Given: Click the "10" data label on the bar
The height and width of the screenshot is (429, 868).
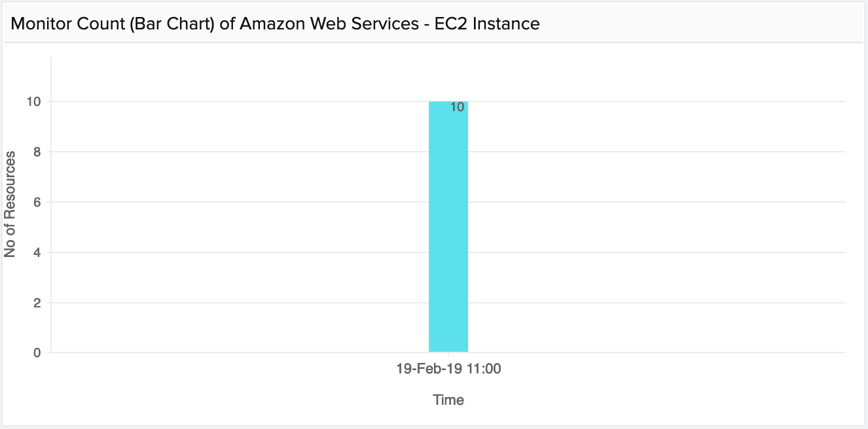Looking at the screenshot, I should pyautogui.click(x=458, y=107).
